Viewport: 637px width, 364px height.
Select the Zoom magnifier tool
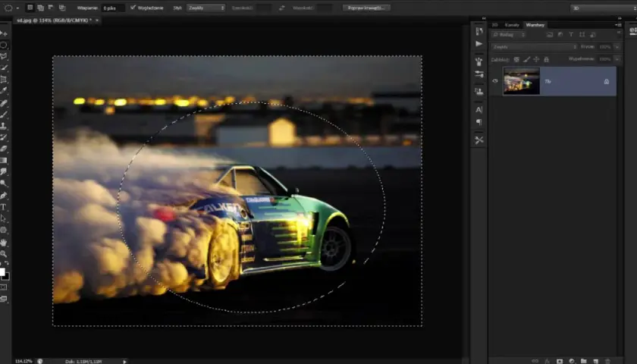point(4,254)
